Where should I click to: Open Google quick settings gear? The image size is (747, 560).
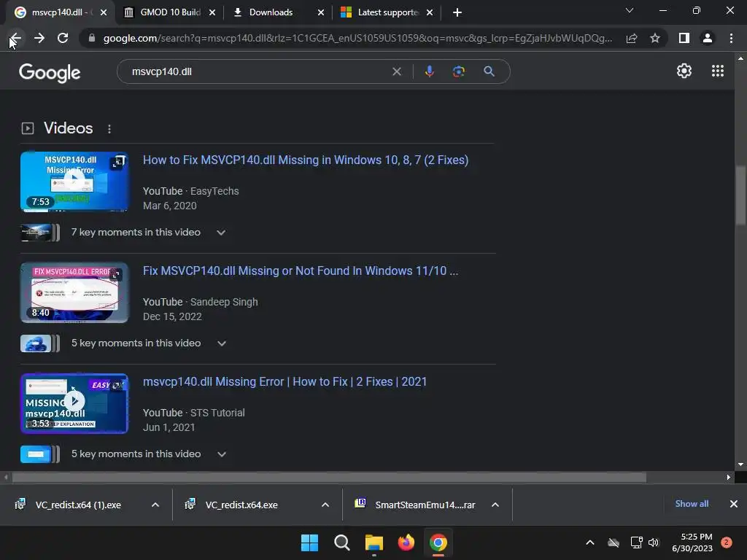pos(684,71)
